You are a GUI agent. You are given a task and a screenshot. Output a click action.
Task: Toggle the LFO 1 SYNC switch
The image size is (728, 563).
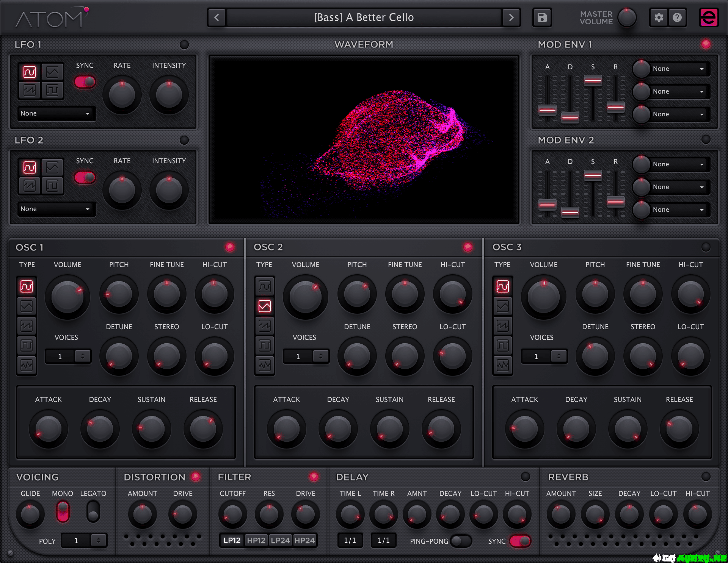[x=85, y=82]
